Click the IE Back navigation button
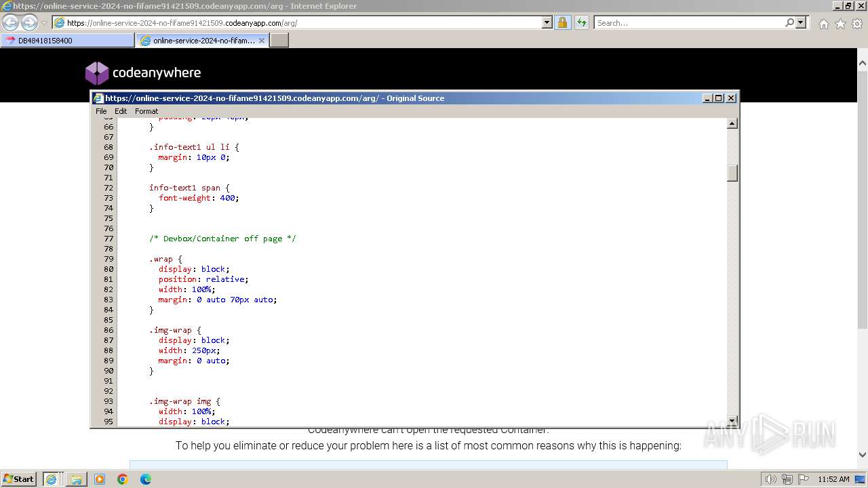 [x=11, y=23]
